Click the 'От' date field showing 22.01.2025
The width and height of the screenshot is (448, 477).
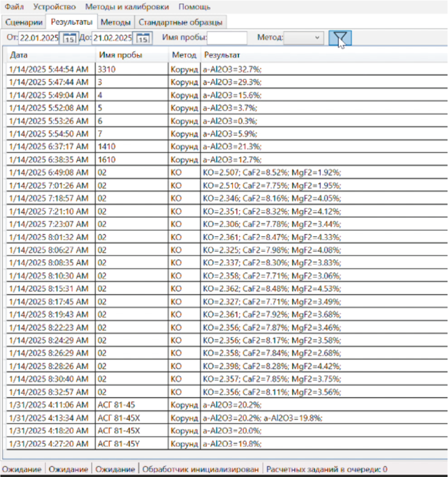pyautogui.click(x=39, y=38)
